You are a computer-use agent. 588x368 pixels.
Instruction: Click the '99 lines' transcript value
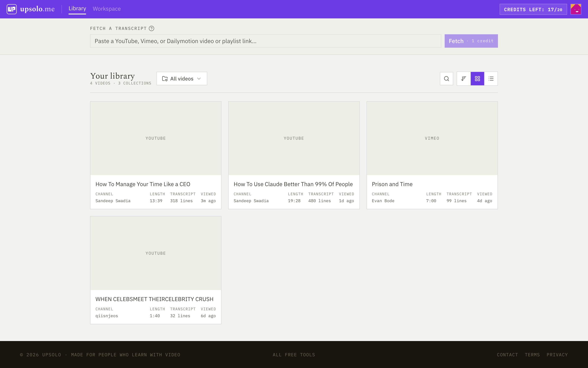click(456, 201)
